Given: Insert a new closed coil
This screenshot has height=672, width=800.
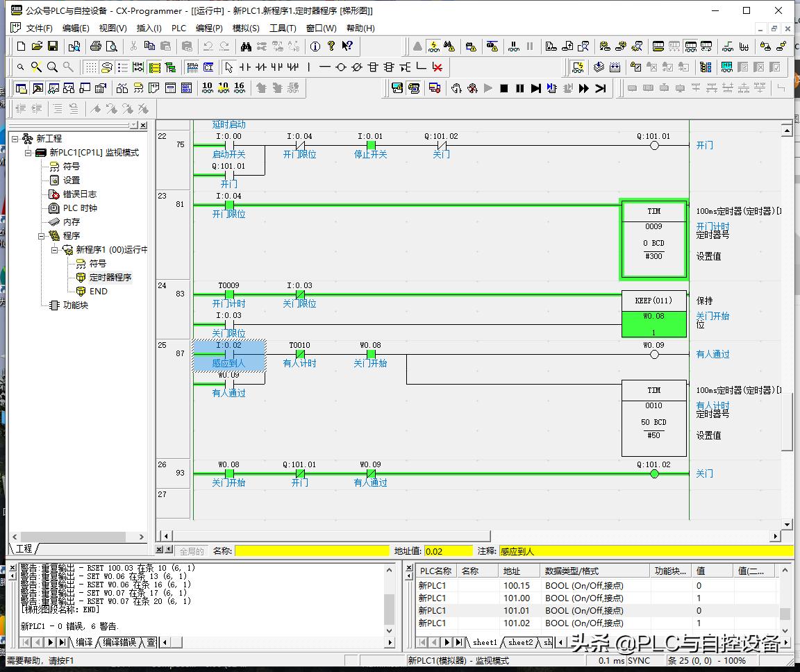Looking at the screenshot, I should coord(357,67).
